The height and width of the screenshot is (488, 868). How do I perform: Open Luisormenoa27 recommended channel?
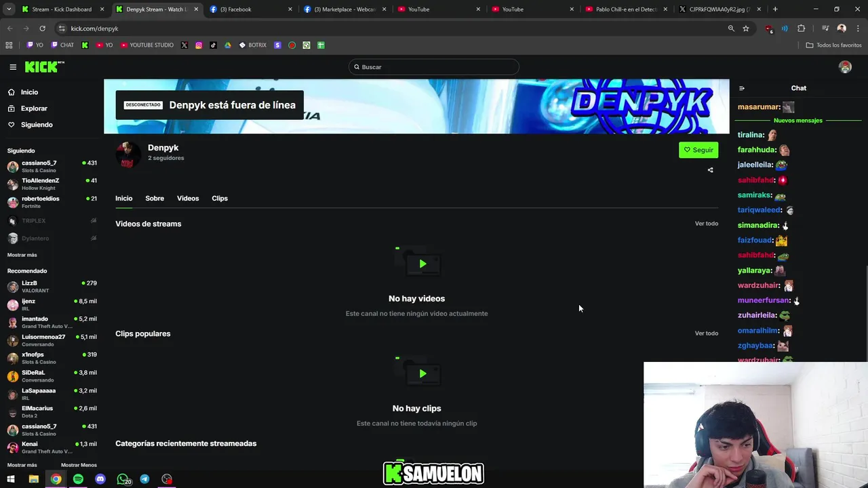pos(52,340)
